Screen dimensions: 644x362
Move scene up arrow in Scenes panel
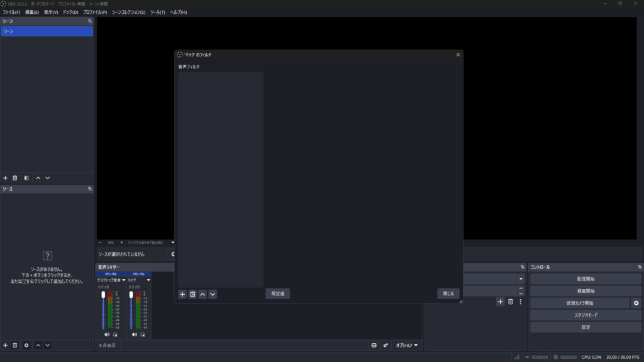point(38,178)
